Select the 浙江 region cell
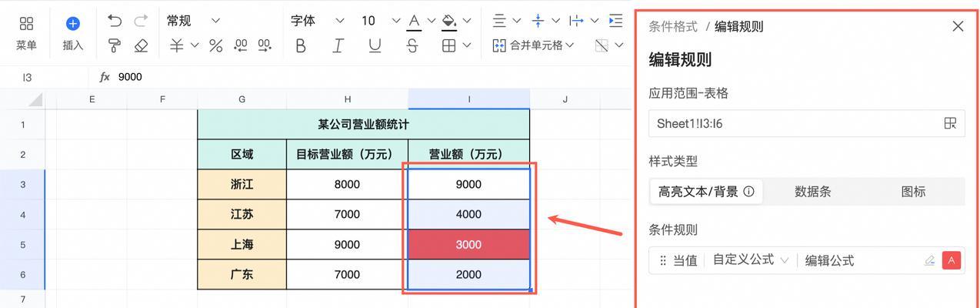Viewport: 980px width, 308px height. coord(242,184)
